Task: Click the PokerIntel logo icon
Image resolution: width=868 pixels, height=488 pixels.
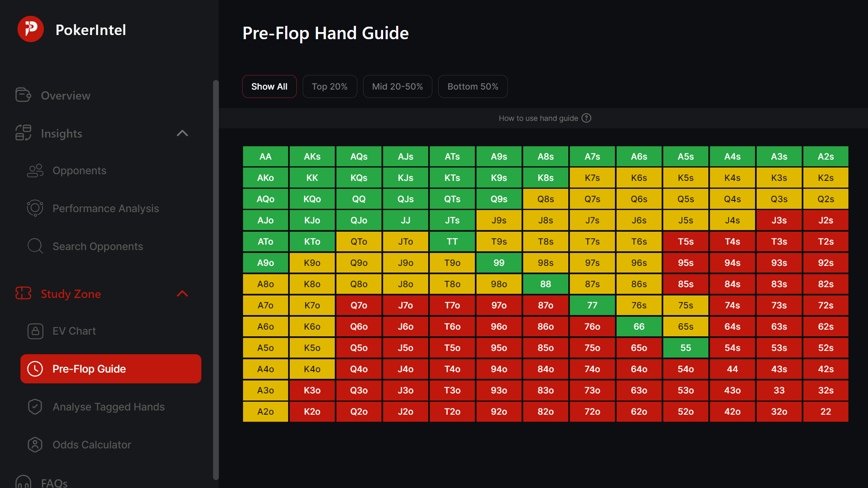Action: [30, 29]
